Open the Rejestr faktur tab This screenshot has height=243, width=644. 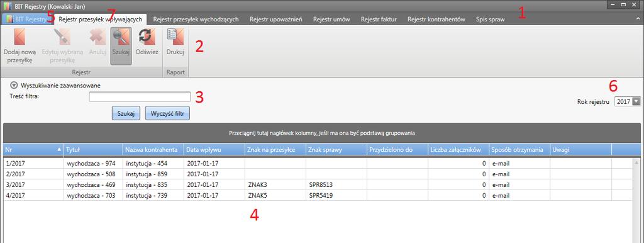click(379, 20)
